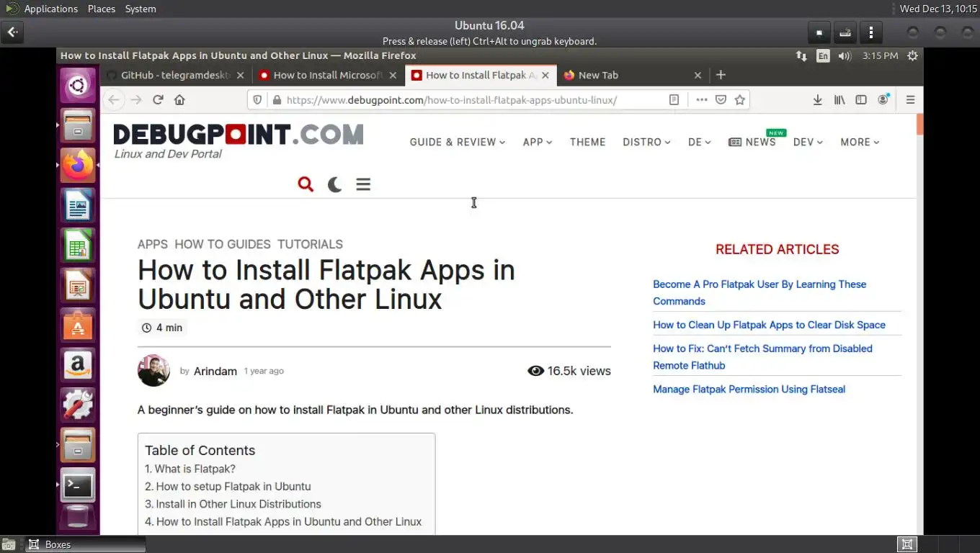Viewport: 980px width, 553px height.
Task: Open the THEME menu item
Action: [587, 142]
